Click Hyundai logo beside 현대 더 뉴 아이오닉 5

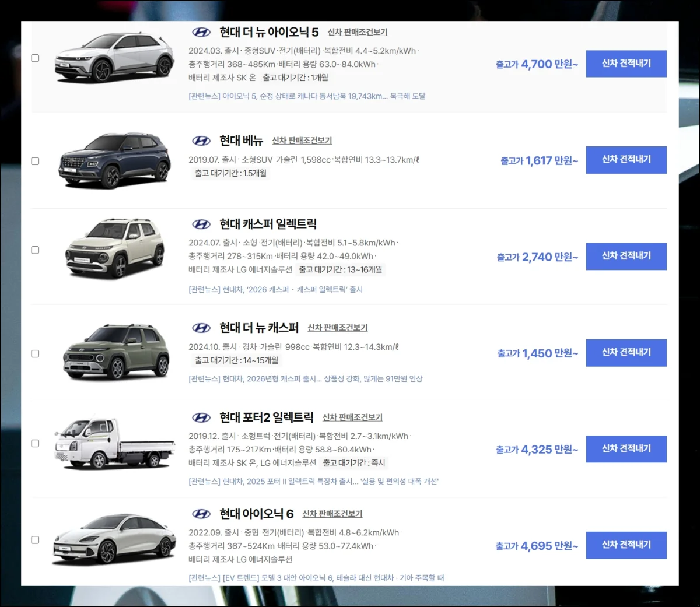point(201,32)
